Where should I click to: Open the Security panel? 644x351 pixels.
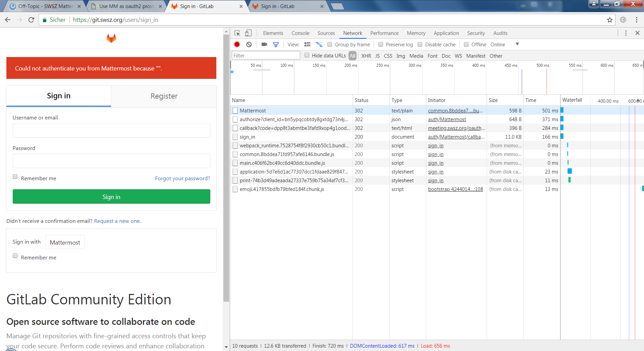[476, 33]
